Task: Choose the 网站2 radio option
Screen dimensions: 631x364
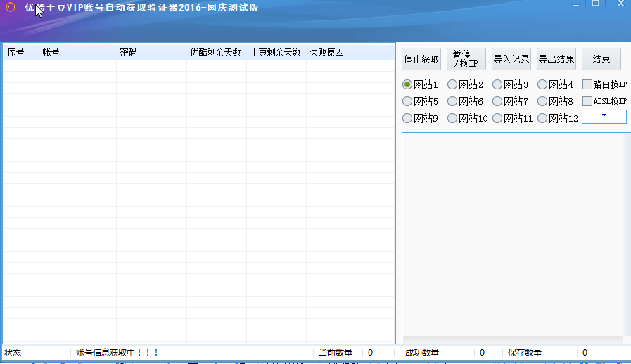Action: click(x=452, y=84)
